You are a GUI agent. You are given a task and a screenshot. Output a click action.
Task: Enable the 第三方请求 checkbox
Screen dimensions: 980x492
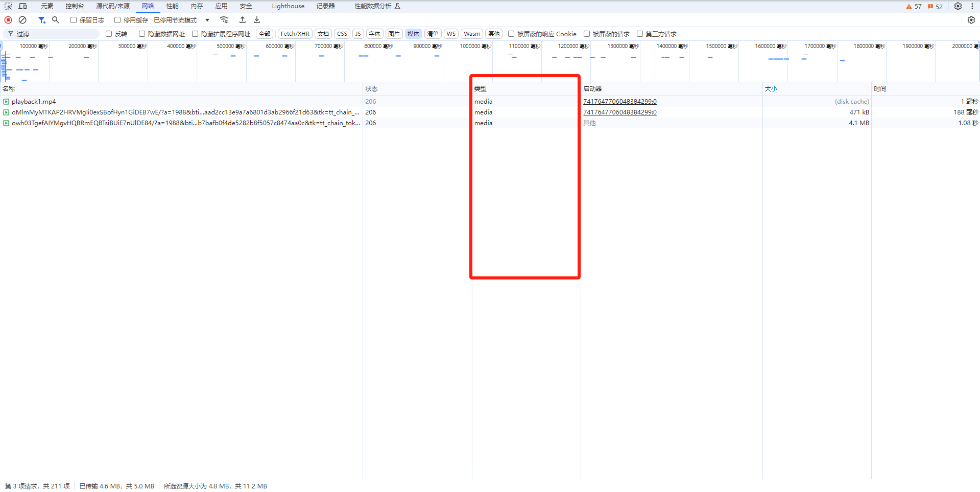point(639,34)
